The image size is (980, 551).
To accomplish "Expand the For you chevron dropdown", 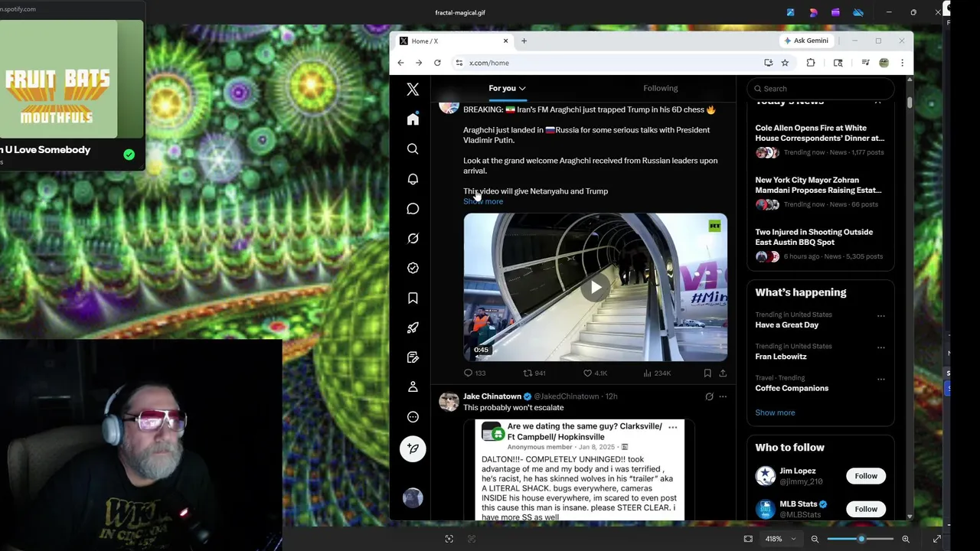I will 522,89.
